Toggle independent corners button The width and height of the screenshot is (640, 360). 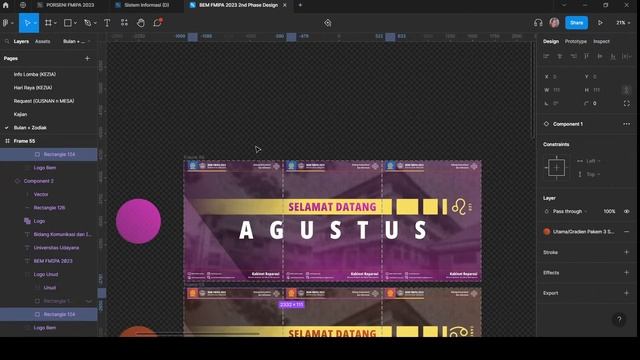(627, 103)
